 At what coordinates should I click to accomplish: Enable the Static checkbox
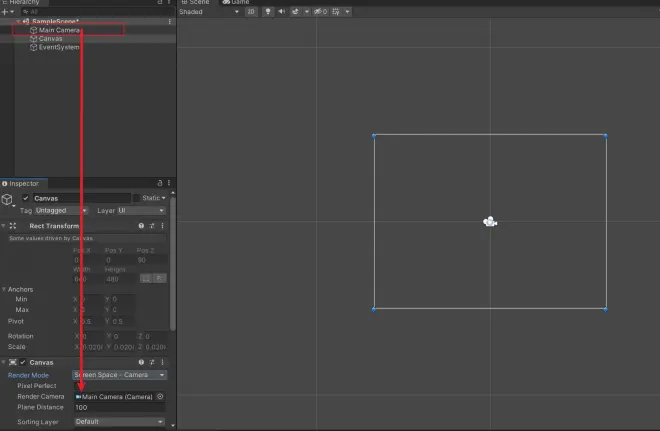136,198
